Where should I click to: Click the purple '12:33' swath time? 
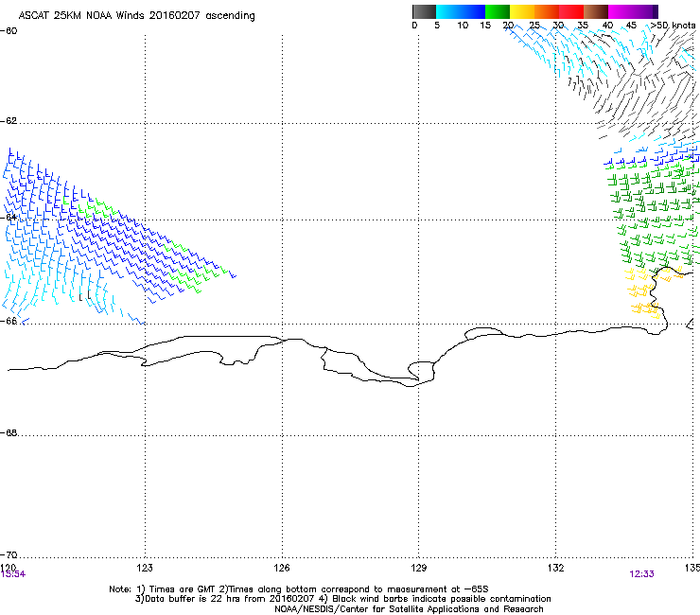[x=641, y=574]
